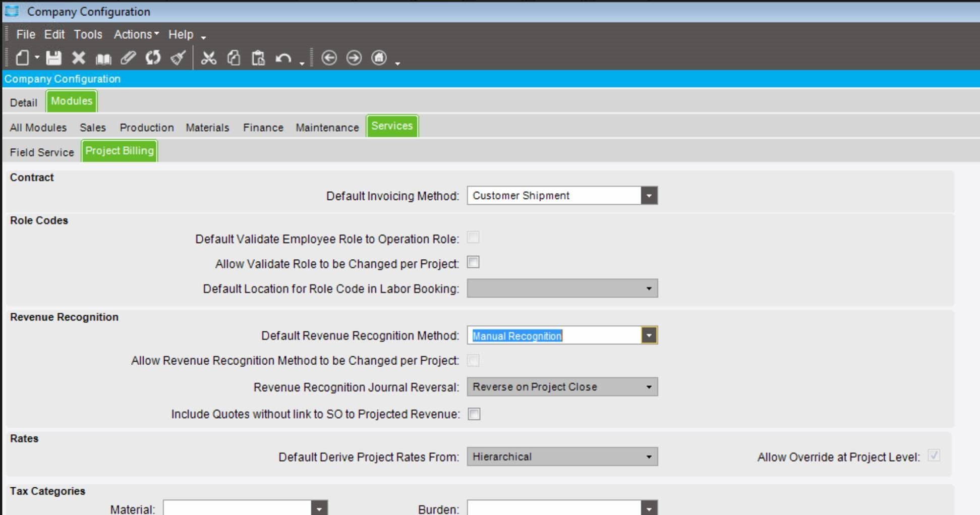
Task: Select the Services tab
Action: [392, 126]
